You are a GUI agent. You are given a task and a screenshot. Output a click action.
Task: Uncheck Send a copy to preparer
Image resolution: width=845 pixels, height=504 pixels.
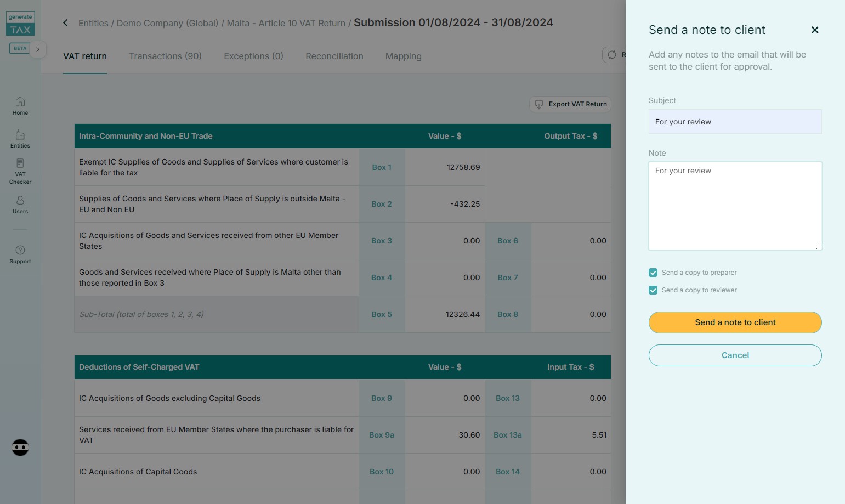pos(653,273)
